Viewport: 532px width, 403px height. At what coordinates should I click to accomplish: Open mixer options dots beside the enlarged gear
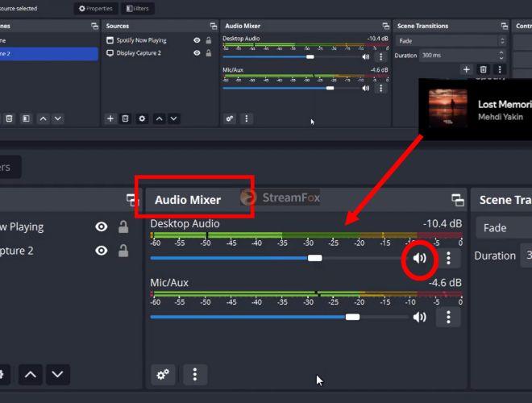tap(195, 375)
